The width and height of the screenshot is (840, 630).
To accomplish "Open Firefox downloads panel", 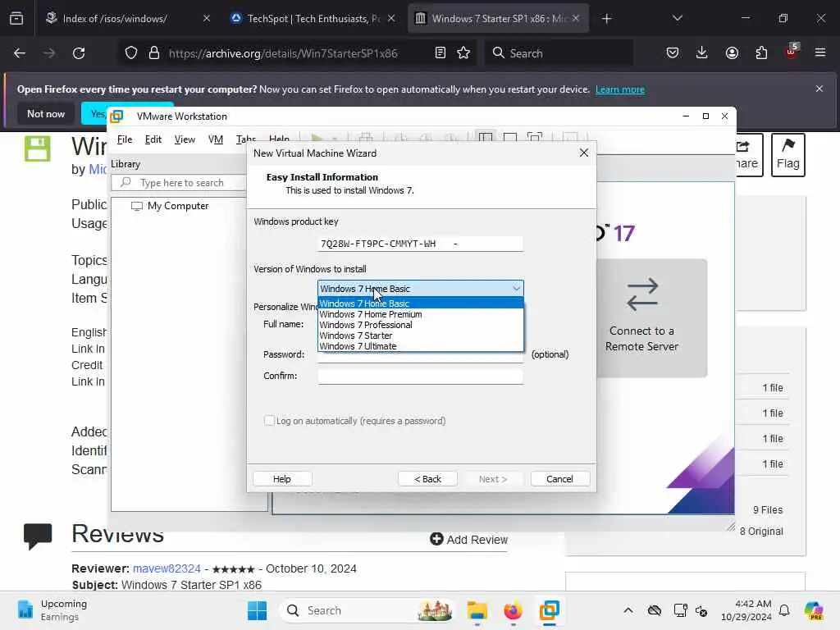I will pyautogui.click(x=702, y=53).
